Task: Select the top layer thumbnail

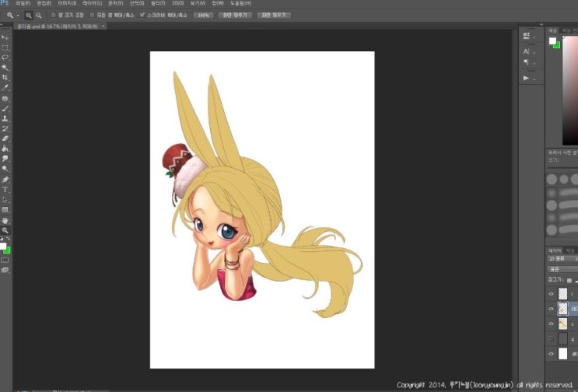Action: click(563, 294)
